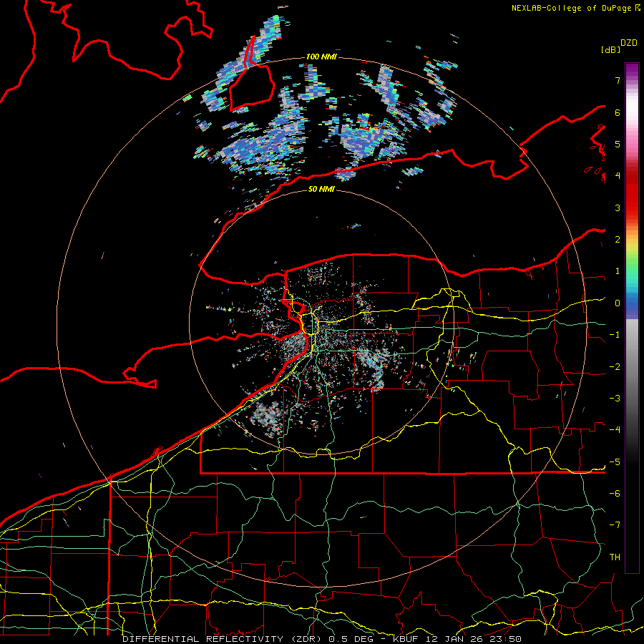Click the 0 value on the color scale
Viewport: 644px width, 644px height.
[x=618, y=303]
